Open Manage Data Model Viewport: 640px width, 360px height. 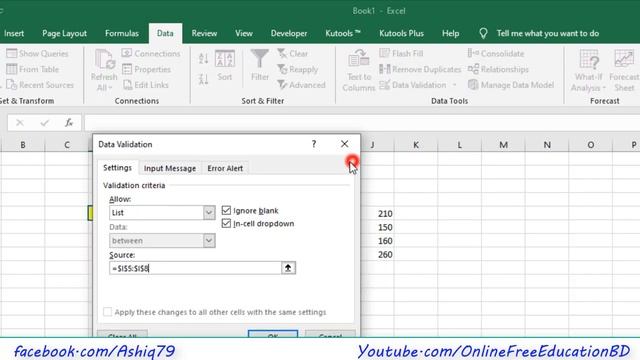coord(511,85)
